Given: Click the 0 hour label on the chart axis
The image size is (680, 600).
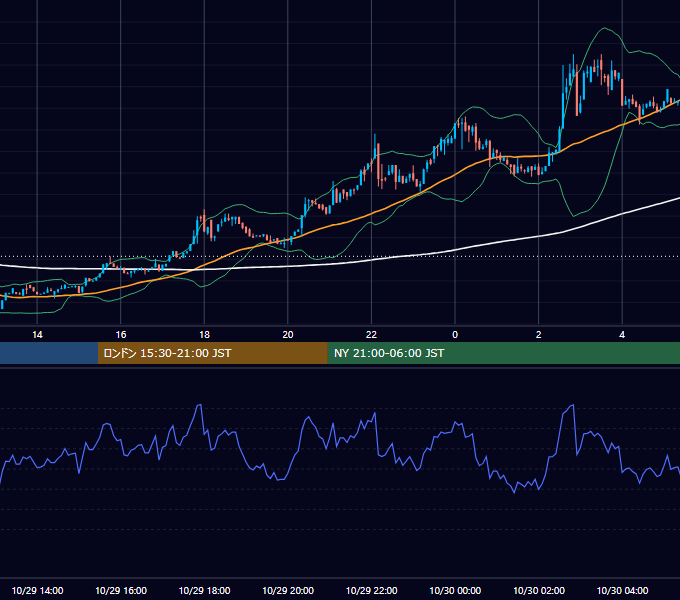Looking at the screenshot, I should pyautogui.click(x=455, y=335).
